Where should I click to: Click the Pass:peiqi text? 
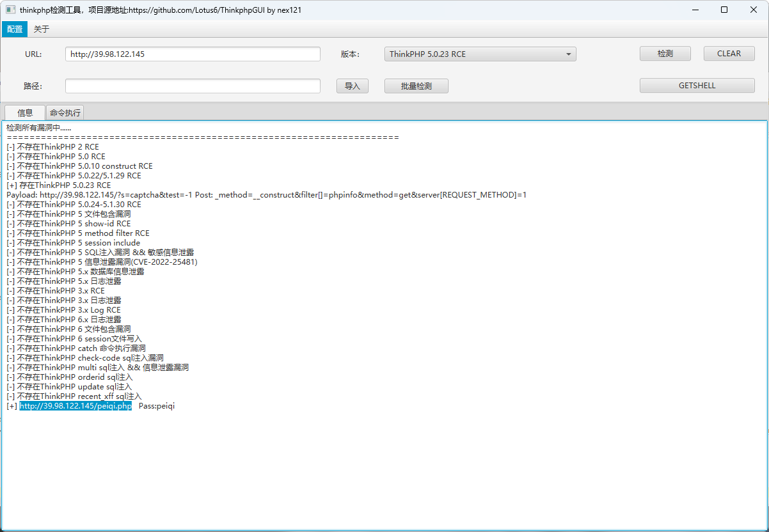[x=157, y=406]
